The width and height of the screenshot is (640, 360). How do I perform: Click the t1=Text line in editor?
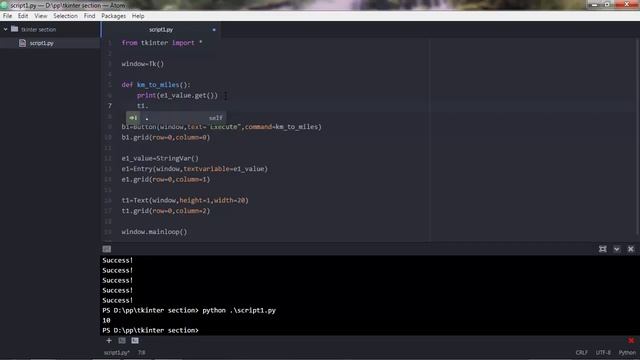[185, 200]
